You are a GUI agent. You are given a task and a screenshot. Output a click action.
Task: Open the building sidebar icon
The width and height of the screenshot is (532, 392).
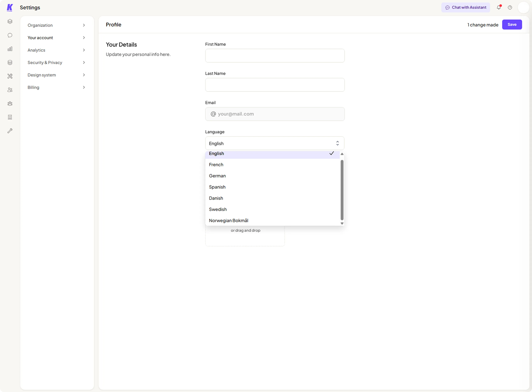[x=10, y=117]
